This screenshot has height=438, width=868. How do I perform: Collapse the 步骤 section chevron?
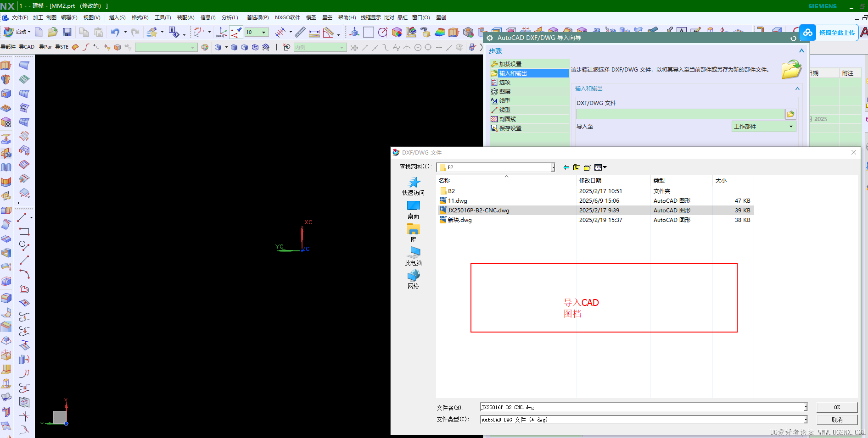801,51
